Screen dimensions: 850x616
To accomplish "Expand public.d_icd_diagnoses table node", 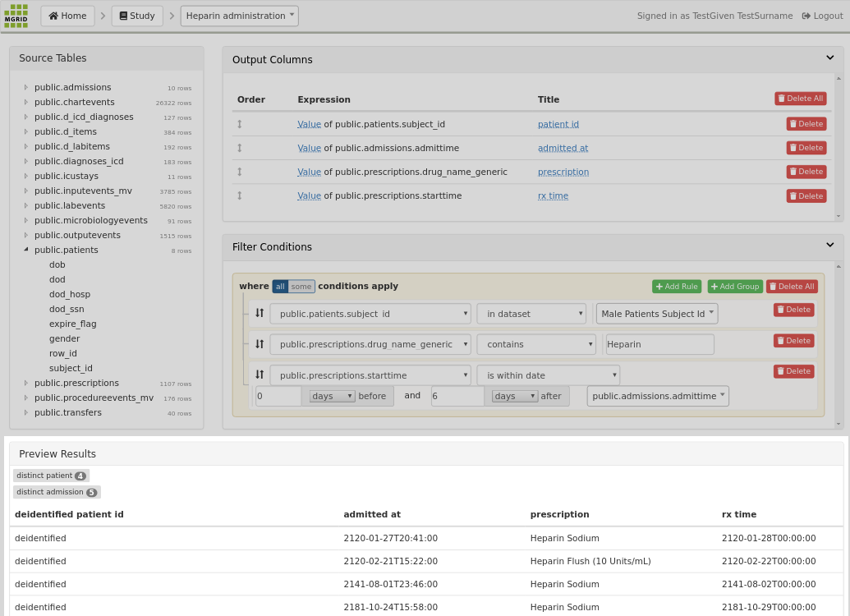I will [25, 117].
